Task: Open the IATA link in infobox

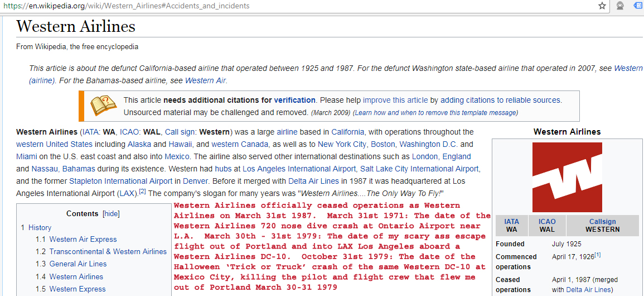Action: 511,222
